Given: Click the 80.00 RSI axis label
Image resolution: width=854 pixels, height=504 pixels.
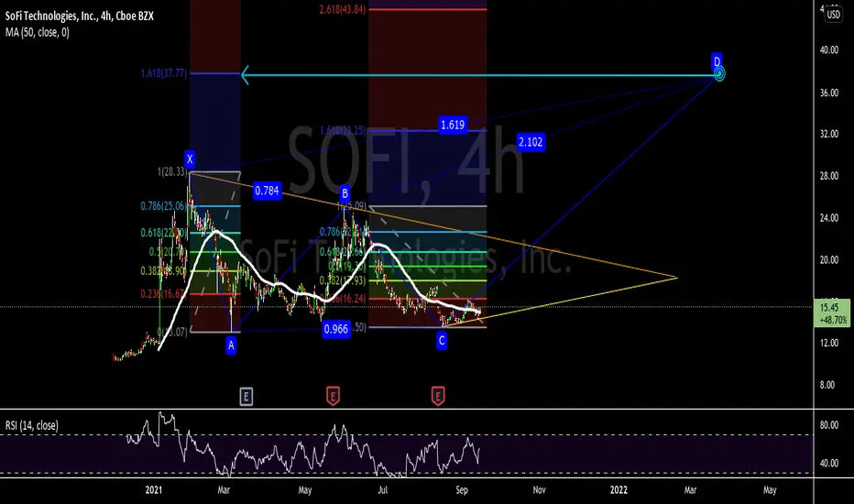Looking at the screenshot, I should (x=829, y=425).
